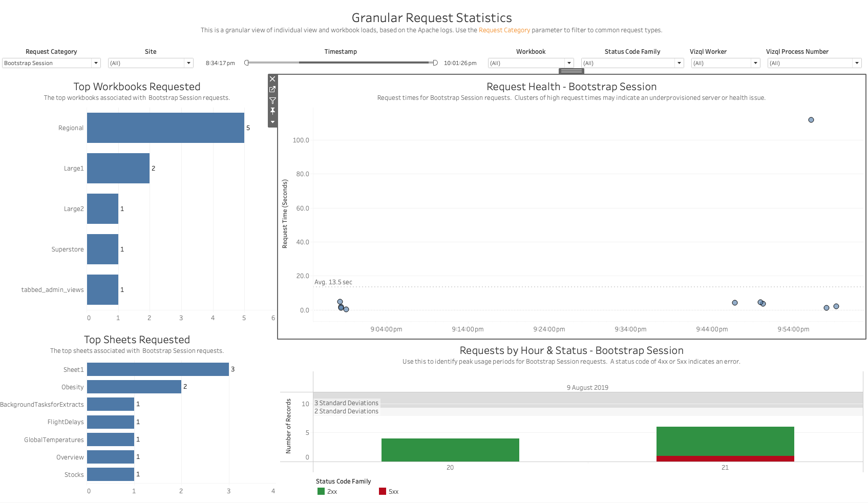This screenshot has height=503, width=868.
Task: Click the Timestamp slider start handle
Action: point(246,62)
